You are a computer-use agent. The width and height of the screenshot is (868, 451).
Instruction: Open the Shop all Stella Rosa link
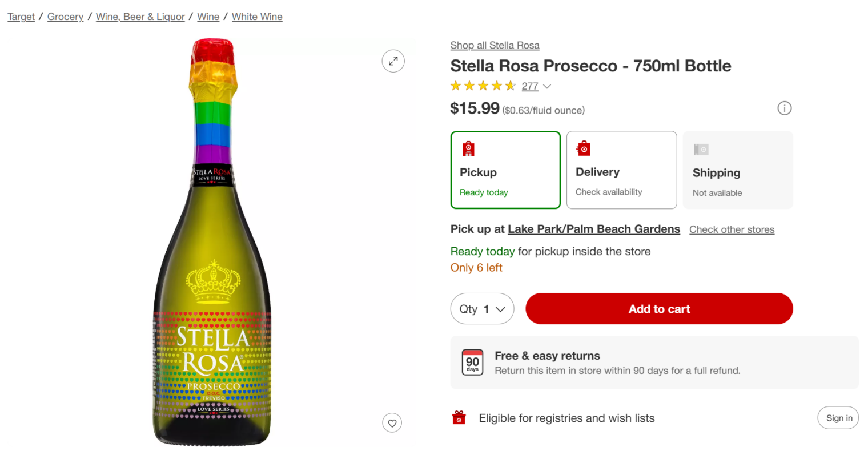(495, 45)
